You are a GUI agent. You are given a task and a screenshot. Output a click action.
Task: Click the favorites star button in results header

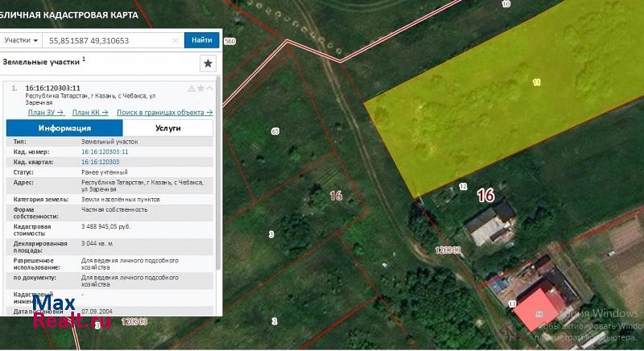(208, 63)
